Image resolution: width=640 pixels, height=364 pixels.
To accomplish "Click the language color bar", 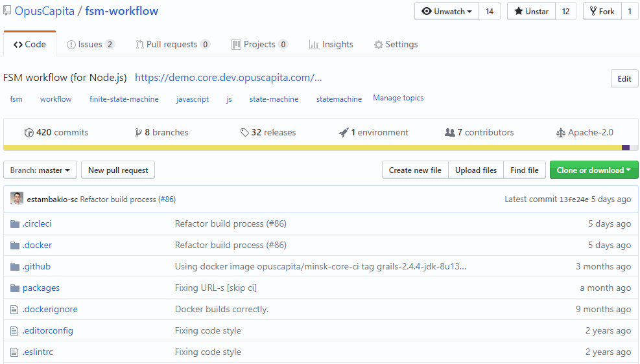I will [311, 148].
